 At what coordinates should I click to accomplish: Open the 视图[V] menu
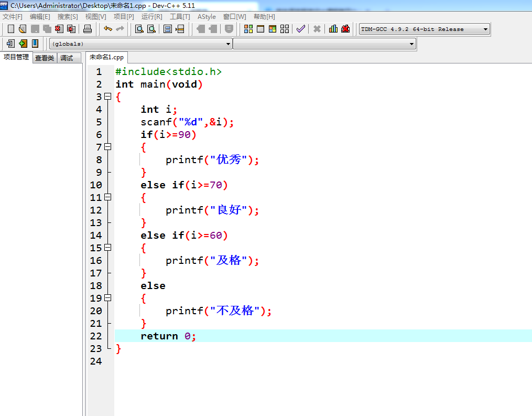tap(96, 17)
